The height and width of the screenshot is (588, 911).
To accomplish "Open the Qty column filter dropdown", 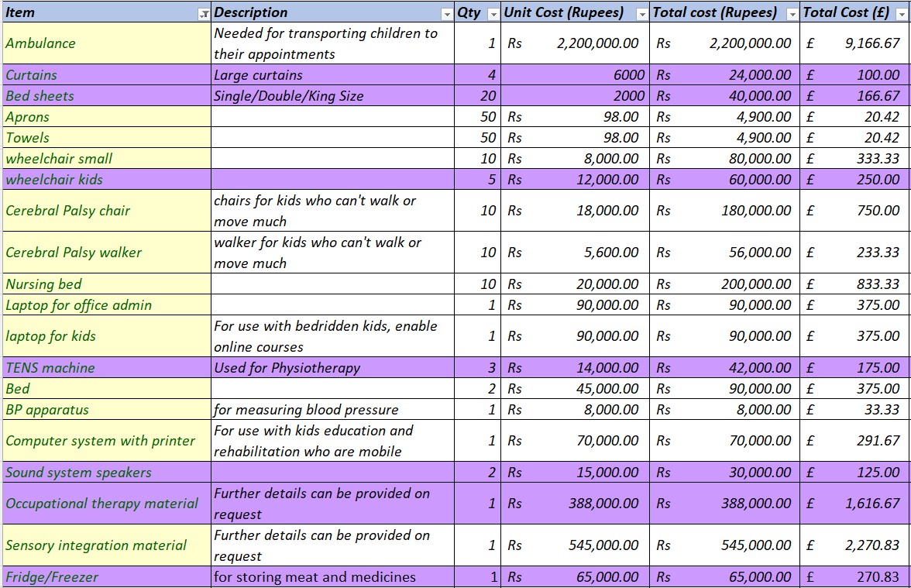I will coord(493,15).
